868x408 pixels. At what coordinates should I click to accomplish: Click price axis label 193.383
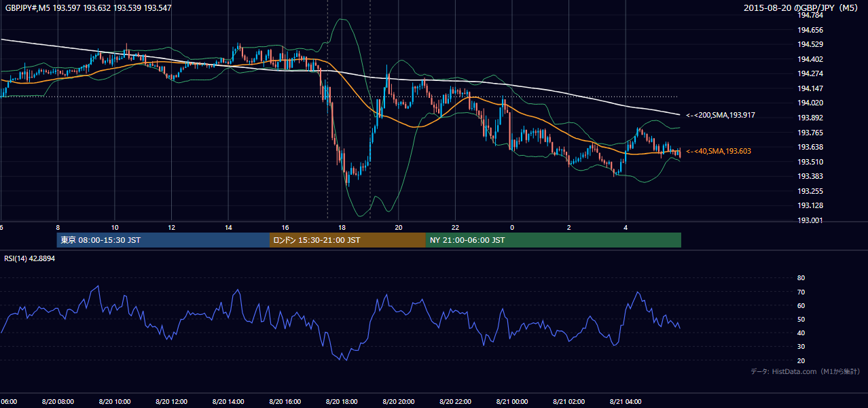pos(810,176)
